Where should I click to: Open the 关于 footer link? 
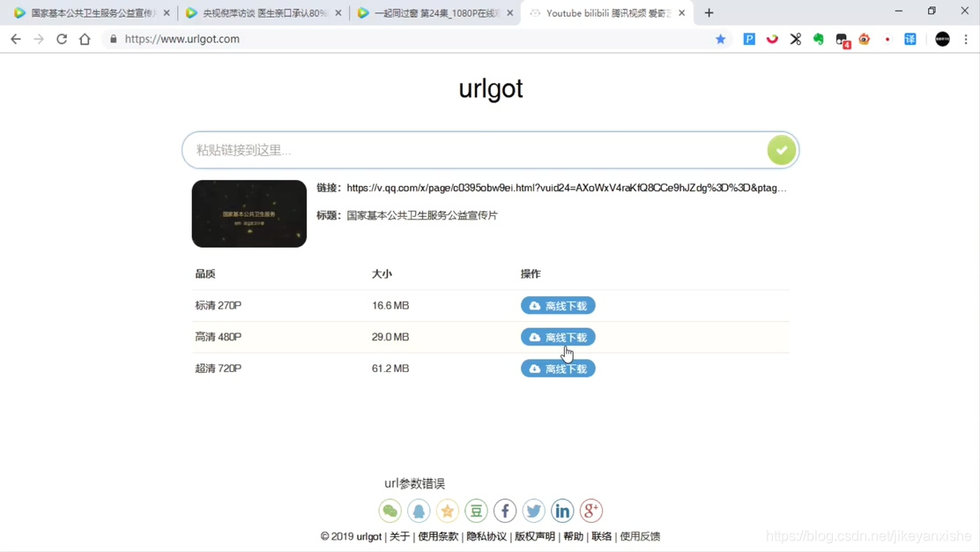[399, 536]
